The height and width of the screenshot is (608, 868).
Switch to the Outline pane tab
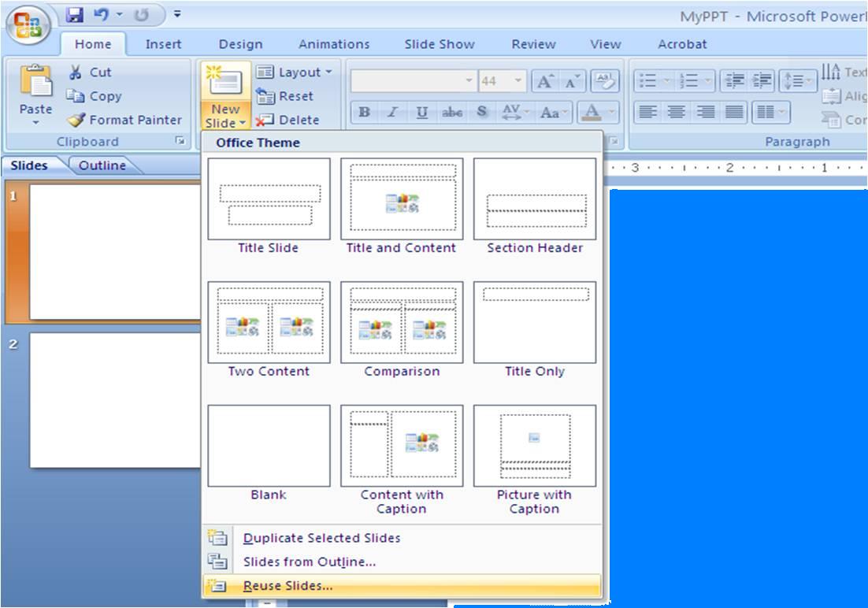point(102,165)
